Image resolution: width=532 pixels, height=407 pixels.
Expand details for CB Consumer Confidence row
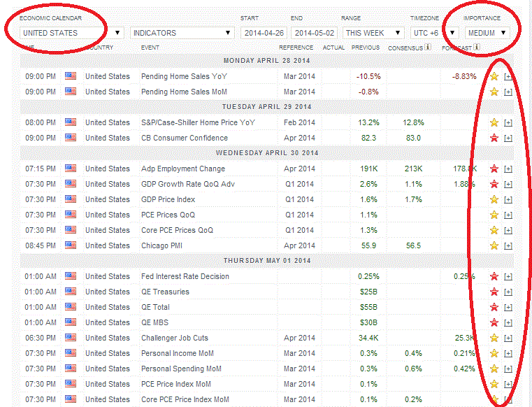coord(508,138)
